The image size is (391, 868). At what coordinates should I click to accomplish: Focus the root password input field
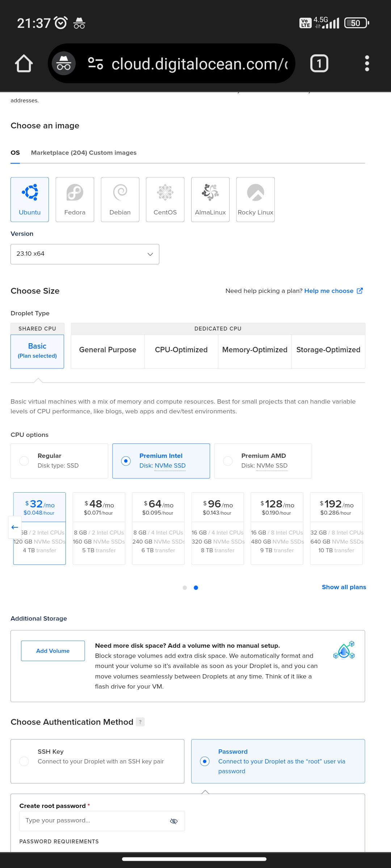click(102, 821)
